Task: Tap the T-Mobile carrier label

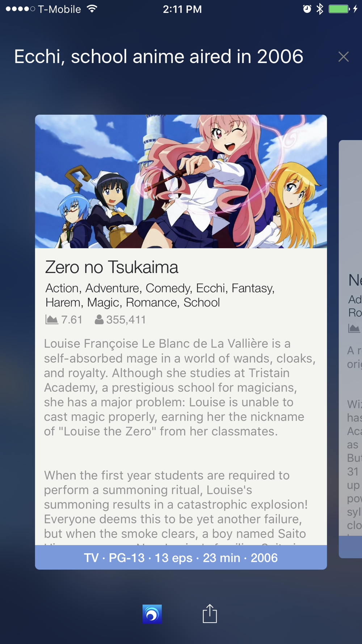Action: coord(59,9)
